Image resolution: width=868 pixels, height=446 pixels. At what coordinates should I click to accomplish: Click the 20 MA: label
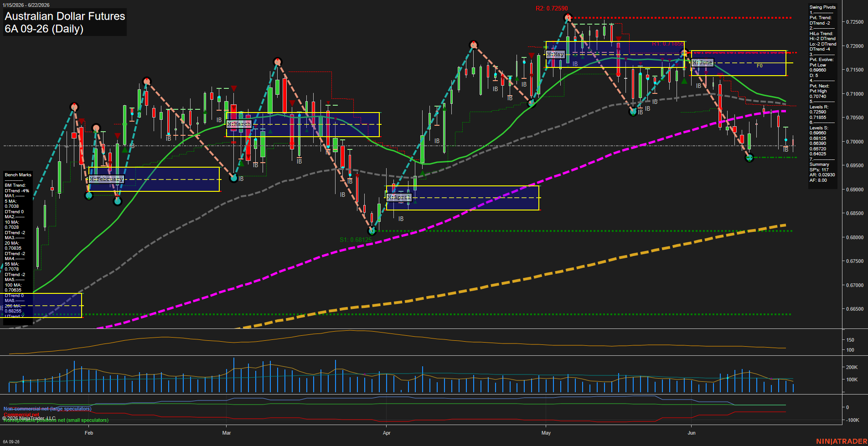coord(12,243)
